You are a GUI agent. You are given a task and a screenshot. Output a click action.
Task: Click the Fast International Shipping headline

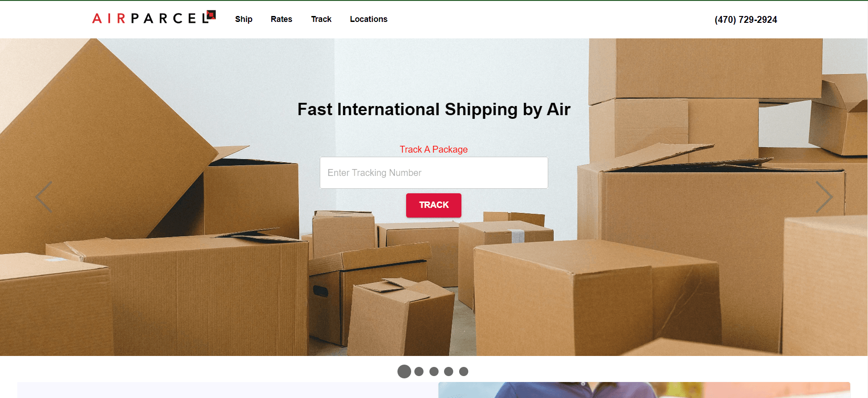pyautogui.click(x=434, y=110)
